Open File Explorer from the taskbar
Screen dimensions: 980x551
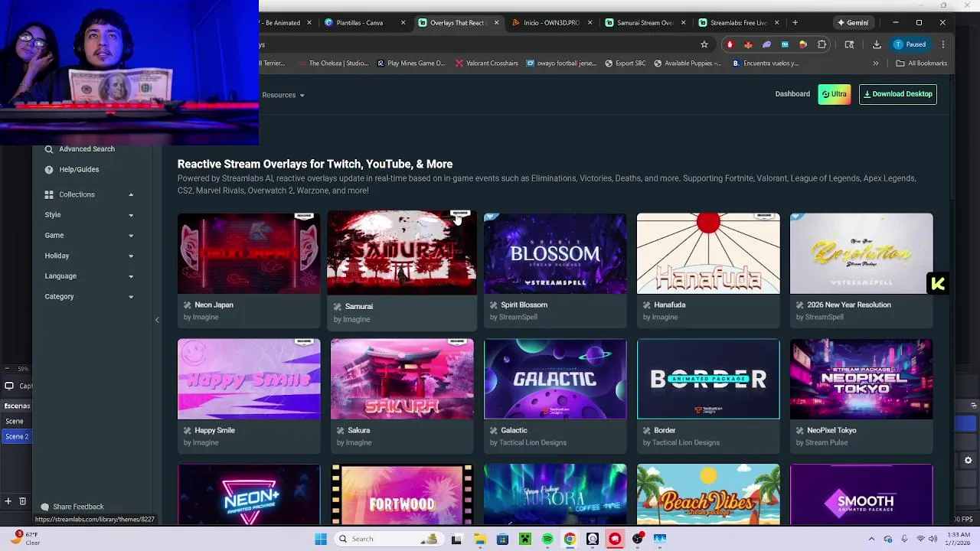(x=479, y=539)
